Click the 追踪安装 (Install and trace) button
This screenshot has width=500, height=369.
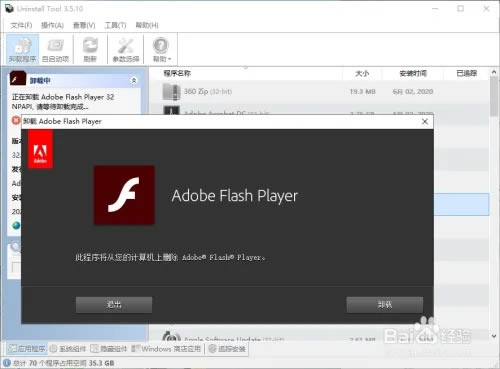227,349
